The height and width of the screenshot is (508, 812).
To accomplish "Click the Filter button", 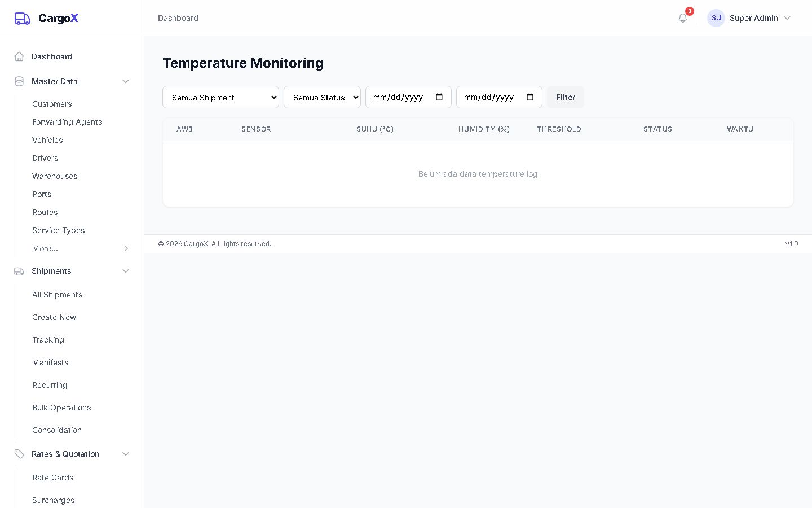I will point(566,97).
